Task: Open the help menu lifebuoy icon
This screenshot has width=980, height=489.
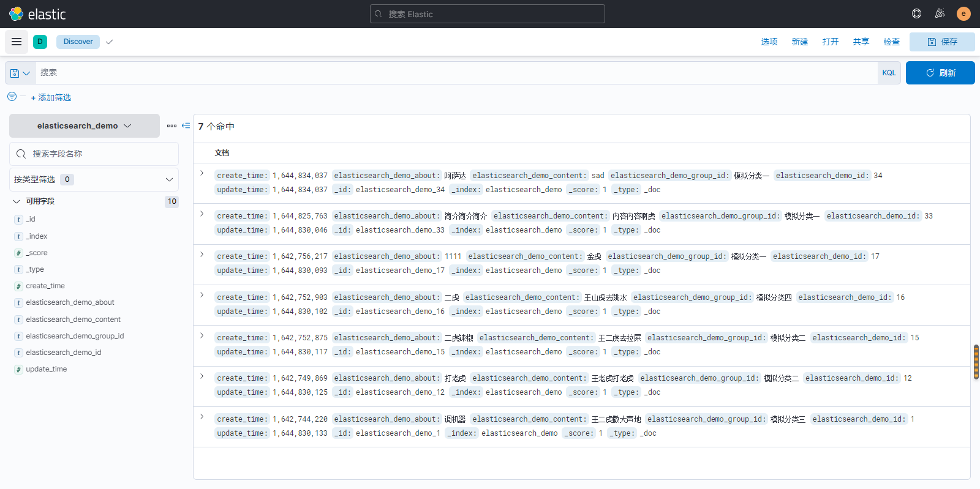Action: [x=916, y=13]
